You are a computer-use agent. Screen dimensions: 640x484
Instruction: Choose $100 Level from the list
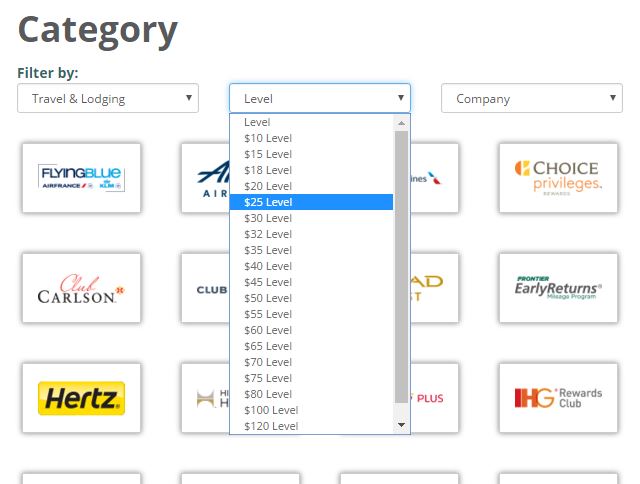click(x=311, y=410)
